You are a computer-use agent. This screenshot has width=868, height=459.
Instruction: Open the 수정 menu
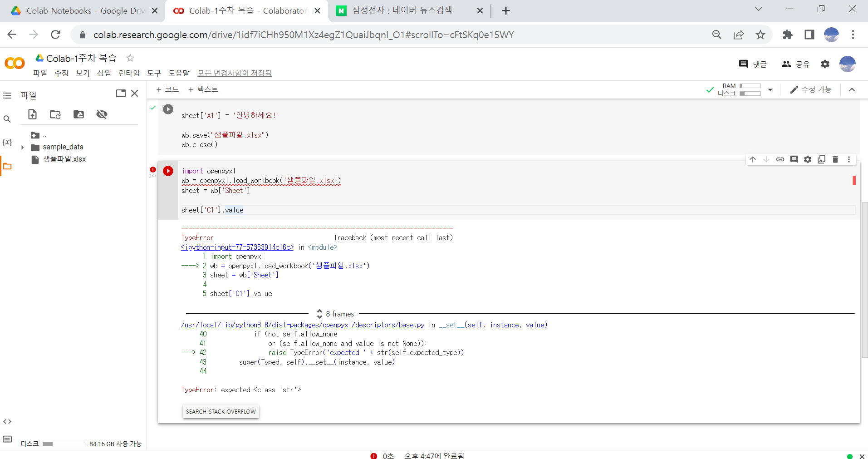pyautogui.click(x=61, y=73)
